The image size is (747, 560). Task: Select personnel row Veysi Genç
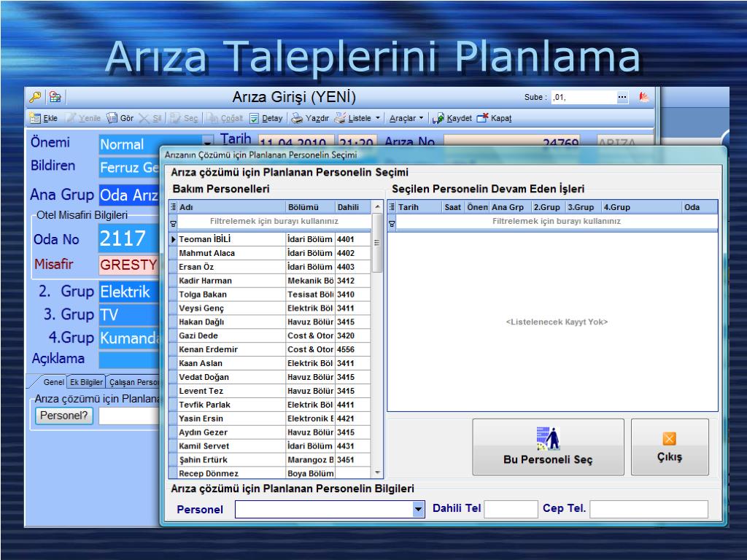(270, 308)
